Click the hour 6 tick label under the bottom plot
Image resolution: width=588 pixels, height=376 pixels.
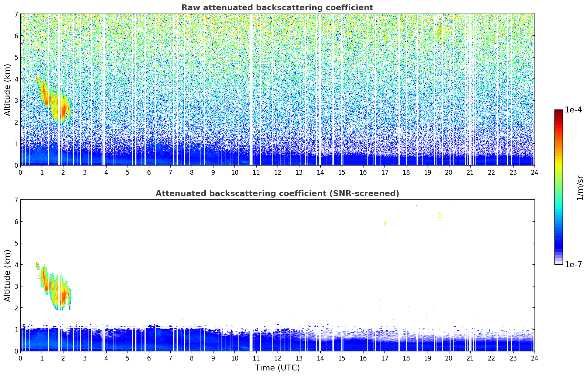(x=149, y=358)
